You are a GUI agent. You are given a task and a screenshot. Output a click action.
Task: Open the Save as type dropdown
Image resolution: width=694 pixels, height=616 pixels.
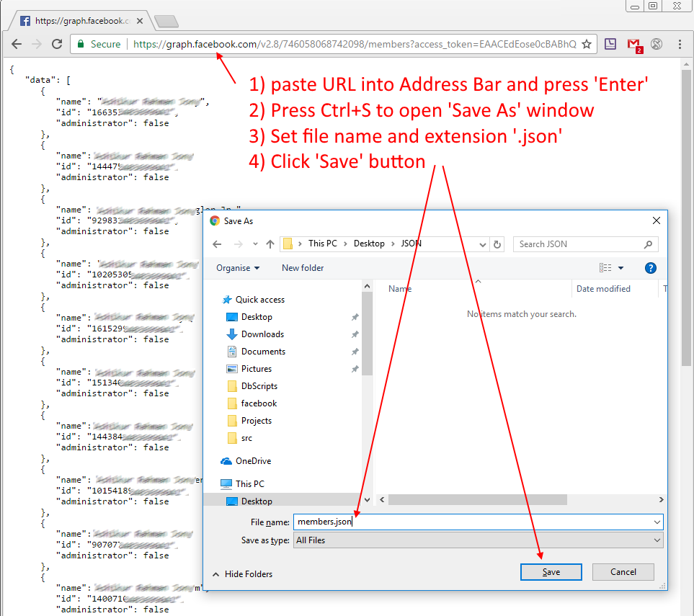(478, 540)
